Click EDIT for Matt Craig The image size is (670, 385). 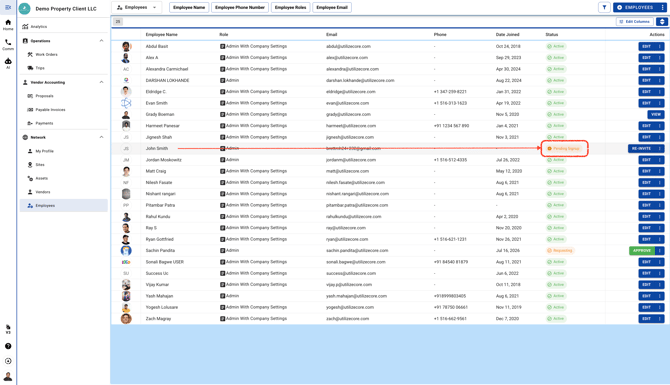coord(647,171)
